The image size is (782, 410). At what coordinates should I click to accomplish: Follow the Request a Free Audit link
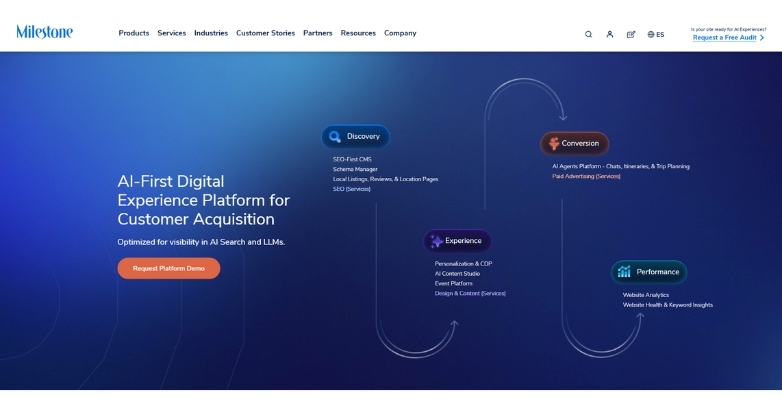pos(724,38)
